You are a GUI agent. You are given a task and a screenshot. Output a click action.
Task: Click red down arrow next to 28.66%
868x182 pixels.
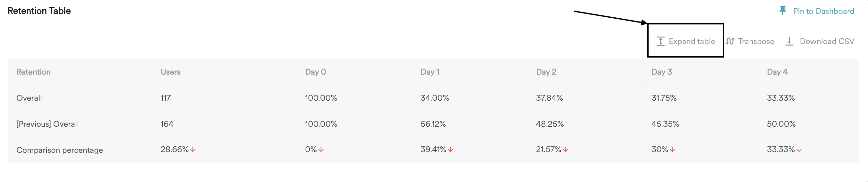coord(193,149)
